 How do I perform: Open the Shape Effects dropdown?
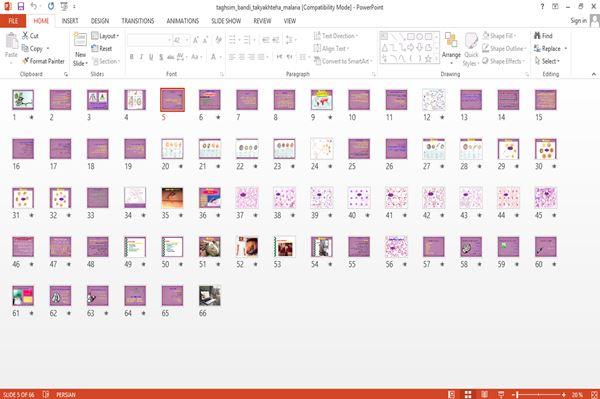[x=503, y=61]
